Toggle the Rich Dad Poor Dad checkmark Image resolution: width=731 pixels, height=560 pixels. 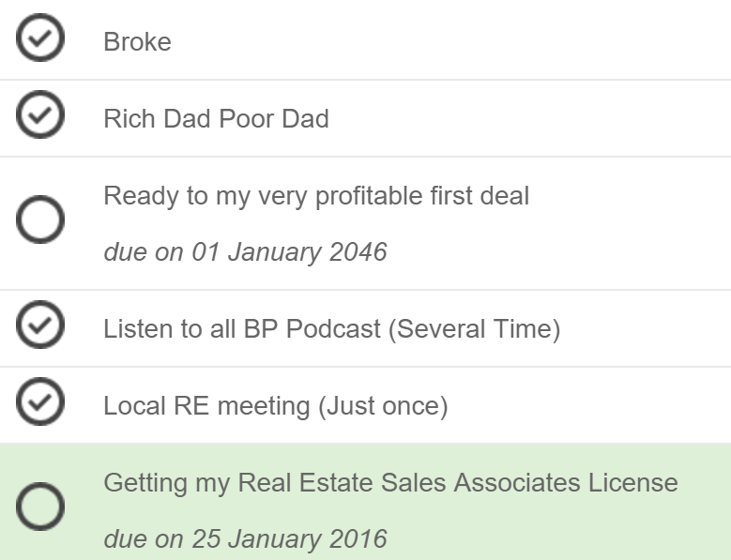[x=40, y=116]
